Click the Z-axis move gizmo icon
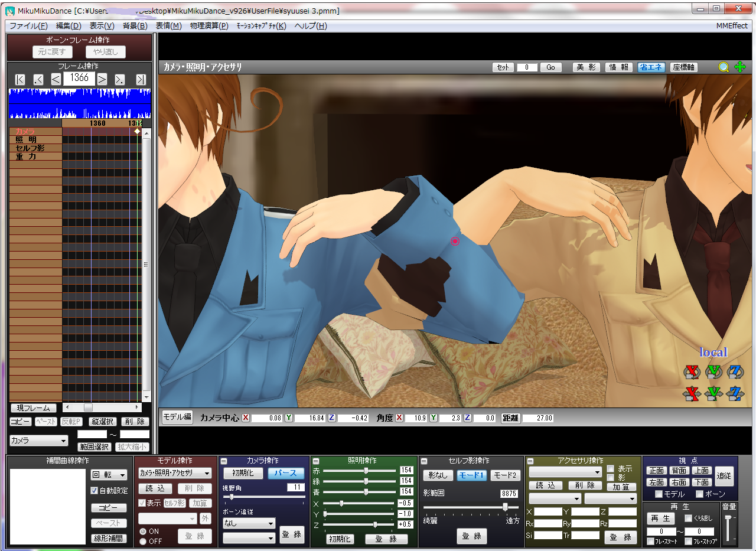The width and height of the screenshot is (756, 551). [736, 393]
